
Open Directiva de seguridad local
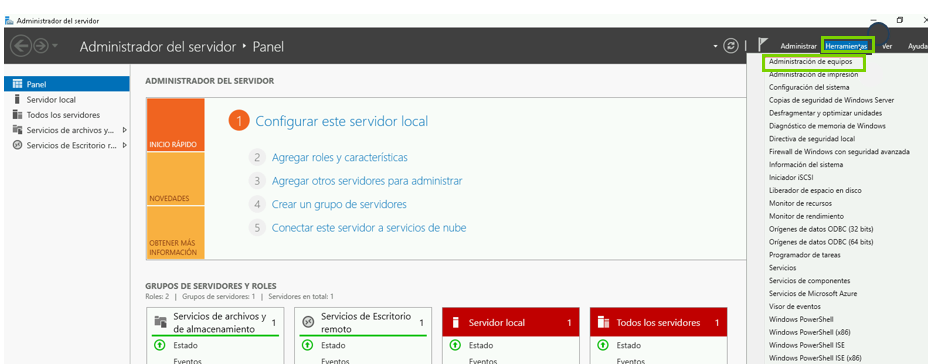click(x=811, y=139)
